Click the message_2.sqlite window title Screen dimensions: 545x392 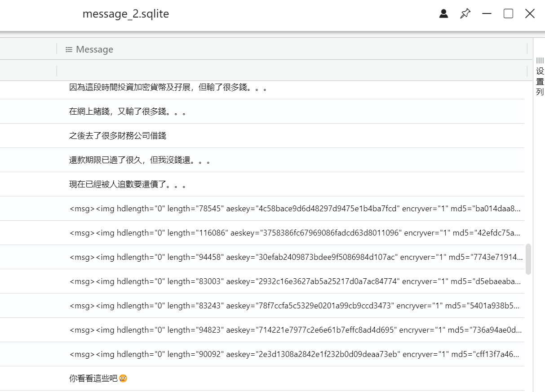click(126, 14)
